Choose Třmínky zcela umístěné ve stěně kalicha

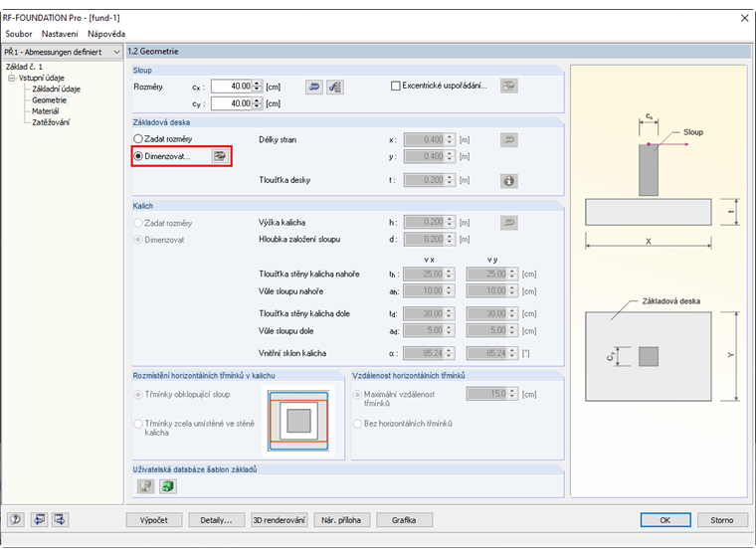[138, 424]
